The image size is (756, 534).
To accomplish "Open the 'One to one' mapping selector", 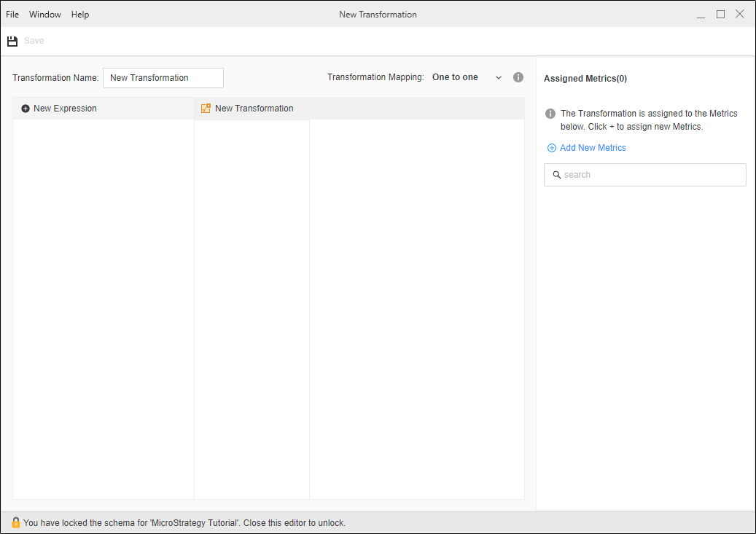I will pyautogui.click(x=456, y=77).
